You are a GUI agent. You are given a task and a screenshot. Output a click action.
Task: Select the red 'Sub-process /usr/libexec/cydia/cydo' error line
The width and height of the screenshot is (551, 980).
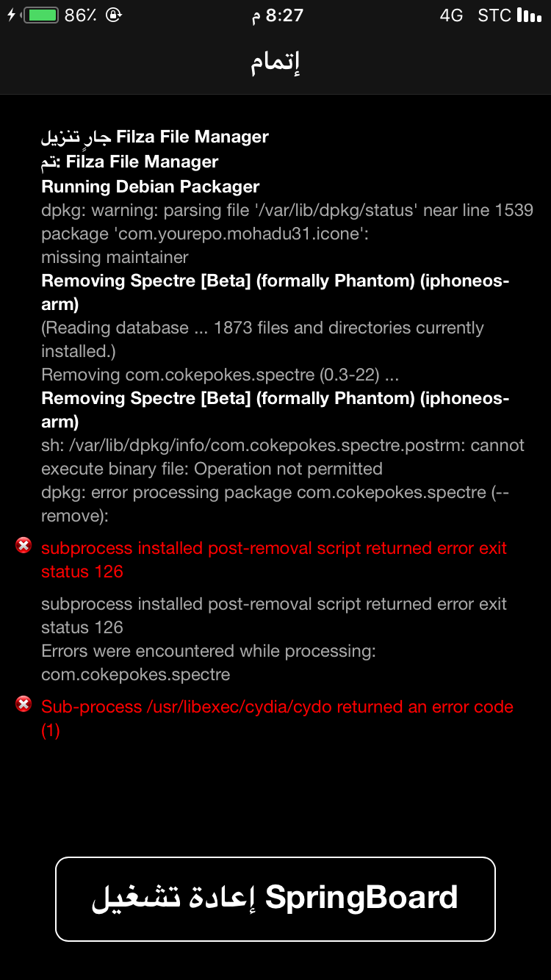point(277,718)
